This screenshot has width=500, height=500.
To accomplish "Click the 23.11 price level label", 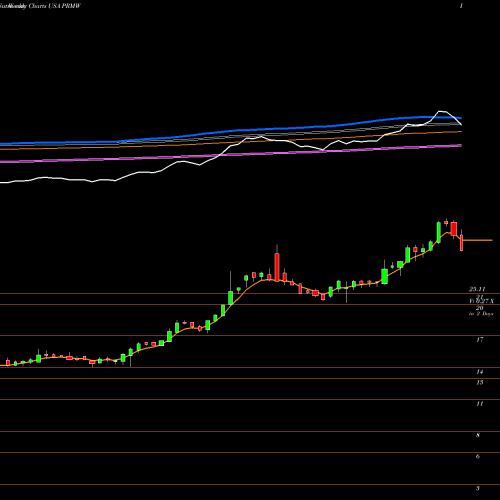I will (x=477, y=289).
